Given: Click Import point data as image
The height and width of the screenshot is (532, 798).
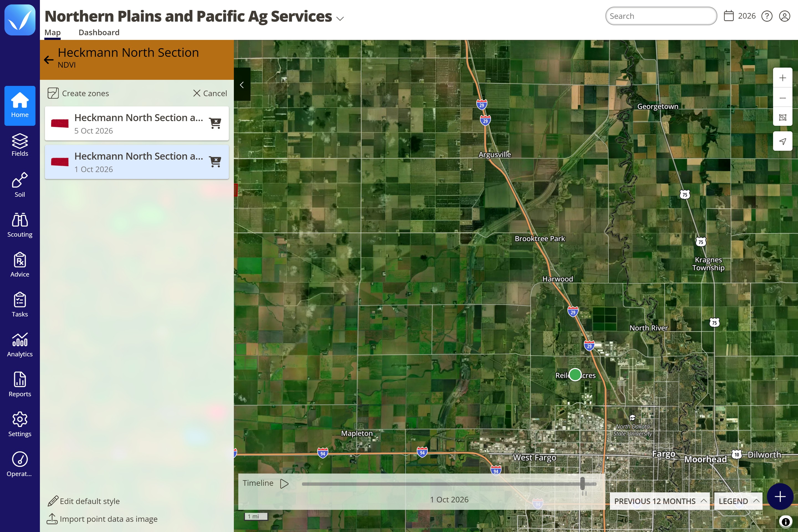Looking at the screenshot, I should pyautogui.click(x=102, y=519).
